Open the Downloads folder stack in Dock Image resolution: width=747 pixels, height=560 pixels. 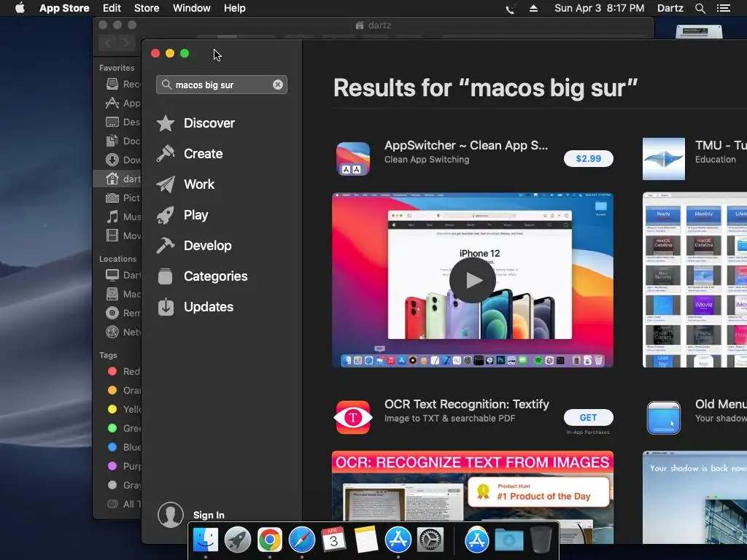point(508,540)
